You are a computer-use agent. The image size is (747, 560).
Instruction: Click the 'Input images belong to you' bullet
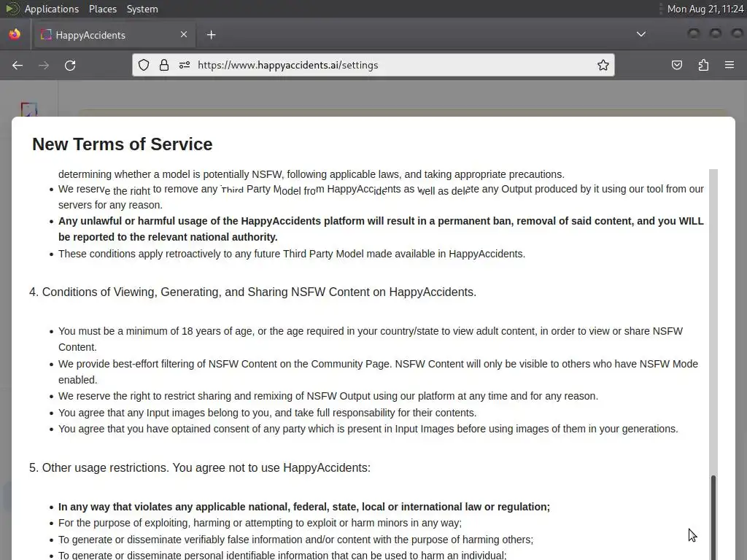(267, 413)
